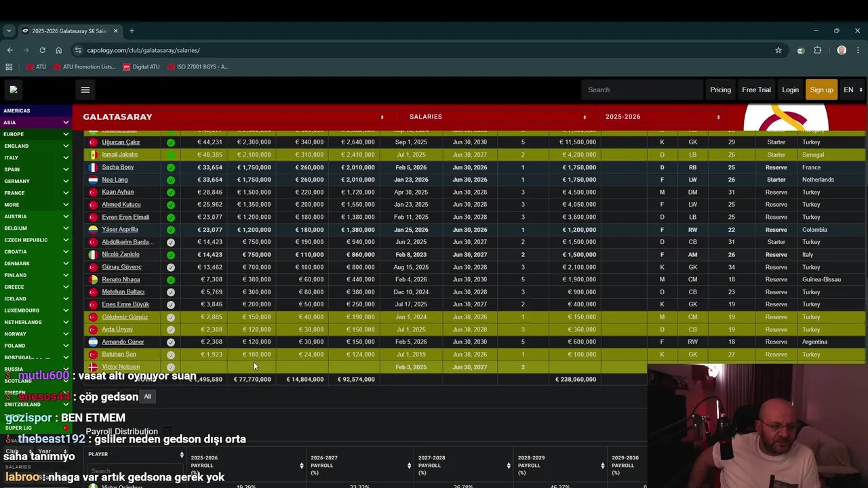Open Pricing in the top menu

720,89
